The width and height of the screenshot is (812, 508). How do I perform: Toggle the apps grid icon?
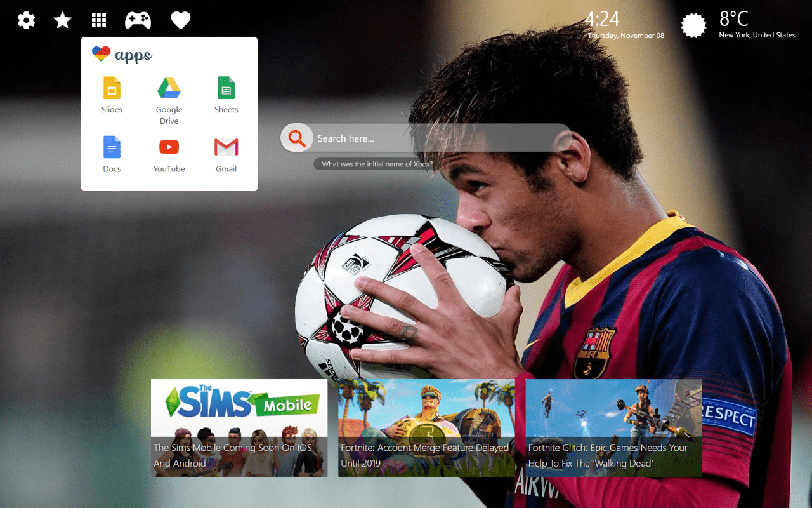pos(98,20)
